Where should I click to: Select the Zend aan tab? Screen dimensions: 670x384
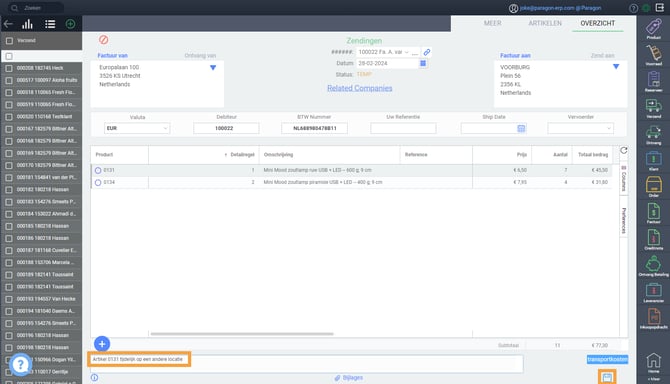[602, 56]
